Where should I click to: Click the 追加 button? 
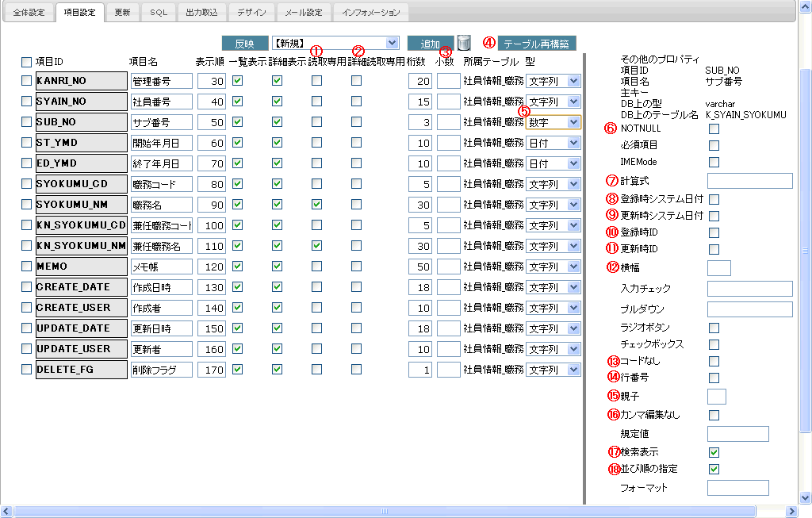(431, 43)
